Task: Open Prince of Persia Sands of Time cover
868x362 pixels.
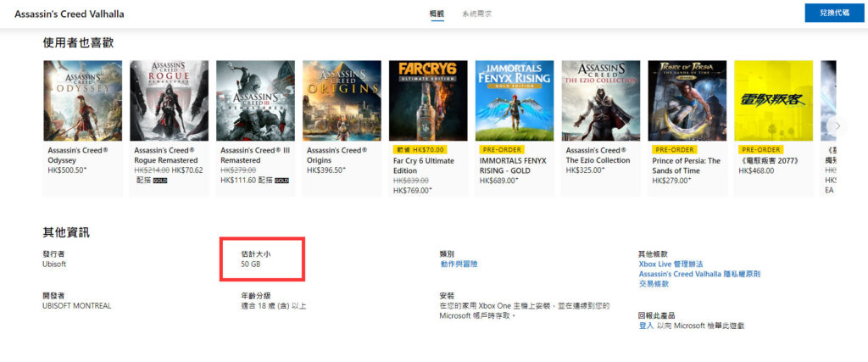Action: point(687,101)
